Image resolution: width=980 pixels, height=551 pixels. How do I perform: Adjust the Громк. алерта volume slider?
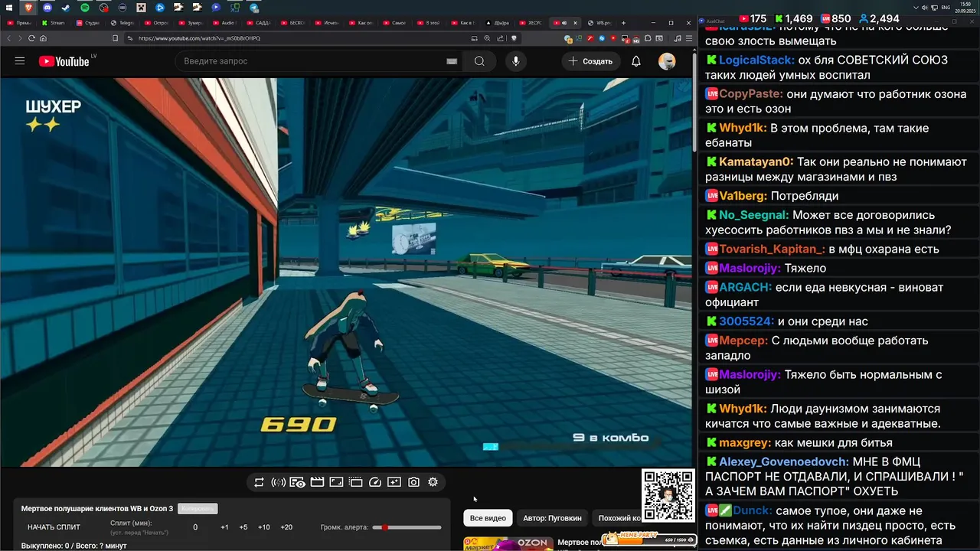[407, 527]
